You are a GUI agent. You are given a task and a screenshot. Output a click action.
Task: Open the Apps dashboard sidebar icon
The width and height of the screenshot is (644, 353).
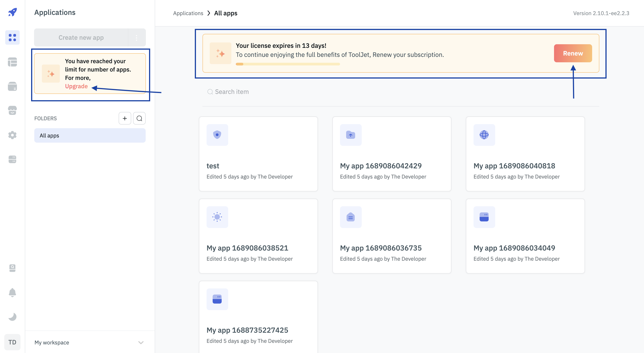pos(12,37)
